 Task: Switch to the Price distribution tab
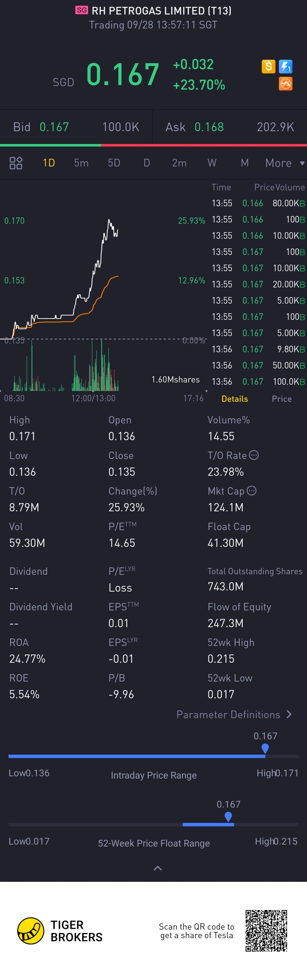pos(281,399)
